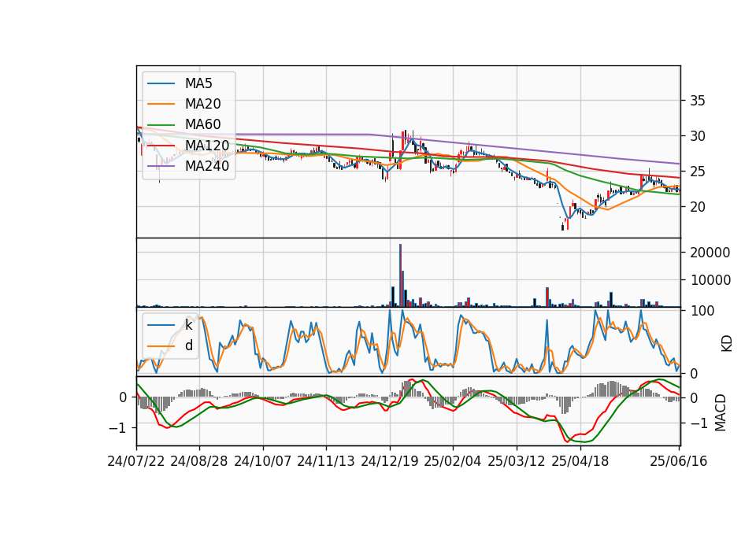756x543 pixels.
Task: Click the MA60 legend label
Action: tap(202, 124)
